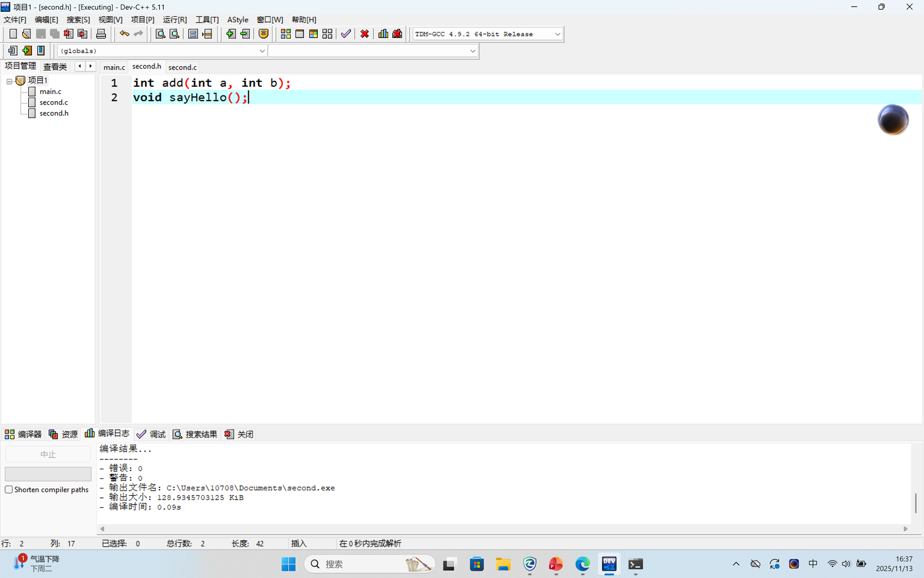The image size is (924, 578).
Task: Click the Find toolbar icon
Action: click(x=160, y=34)
